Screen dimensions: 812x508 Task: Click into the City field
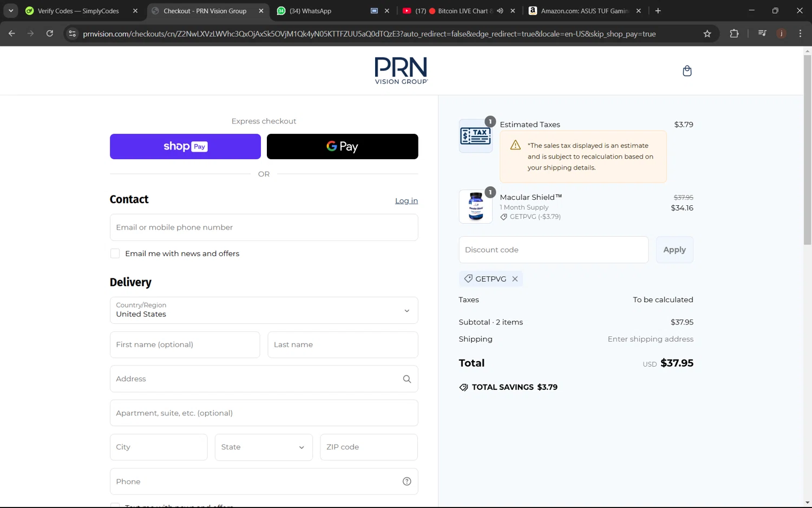pos(159,447)
